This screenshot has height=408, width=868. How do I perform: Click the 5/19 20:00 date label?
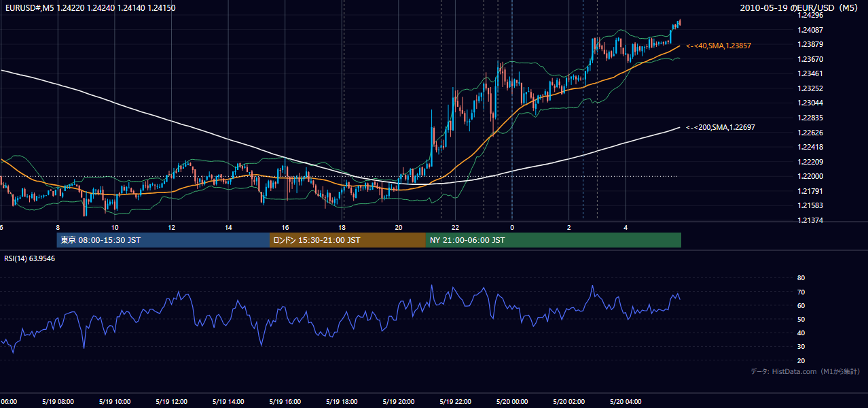[399, 402]
